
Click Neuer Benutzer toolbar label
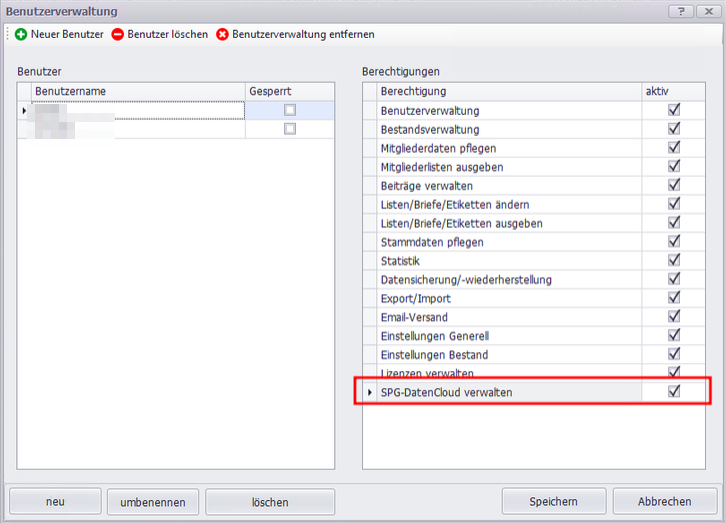coord(67,34)
